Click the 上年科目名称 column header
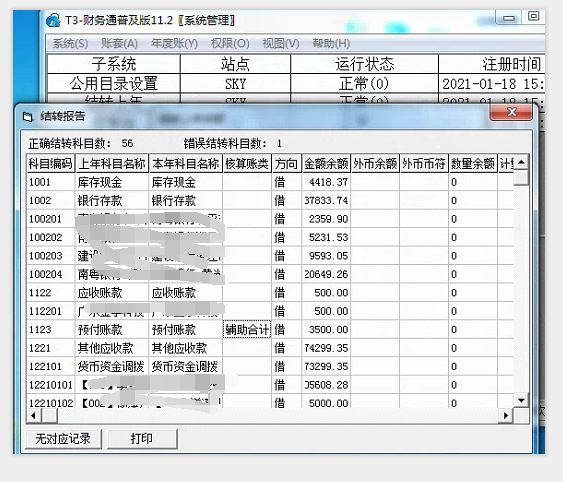The image size is (563, 482). click(112, 164)
